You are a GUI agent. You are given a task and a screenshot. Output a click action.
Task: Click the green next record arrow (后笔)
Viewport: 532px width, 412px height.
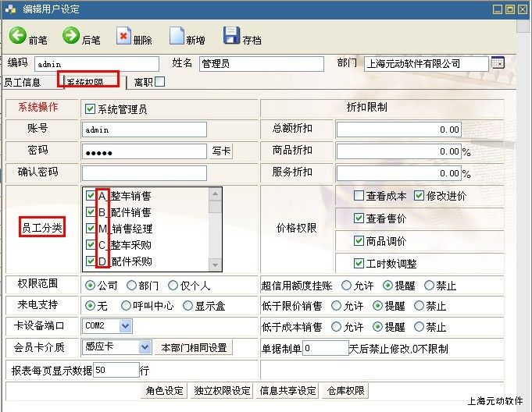[71, 36]
